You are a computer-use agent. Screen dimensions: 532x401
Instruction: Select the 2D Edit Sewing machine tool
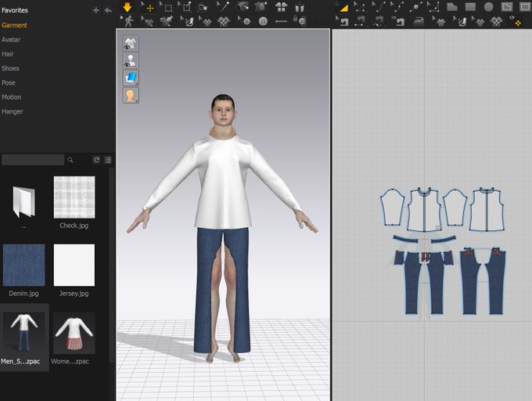click(x=342, y=21)
